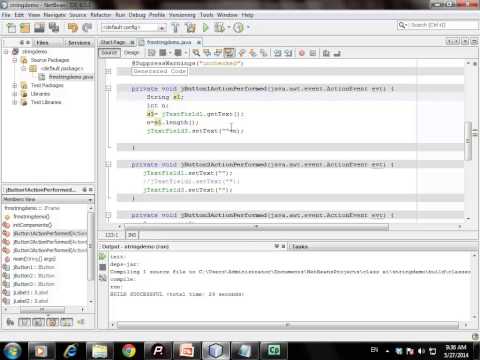This screenshot has width=480, height=360.
Task: Click the Find Selection magnifier in editor toolbar
Action: [196, 53]
